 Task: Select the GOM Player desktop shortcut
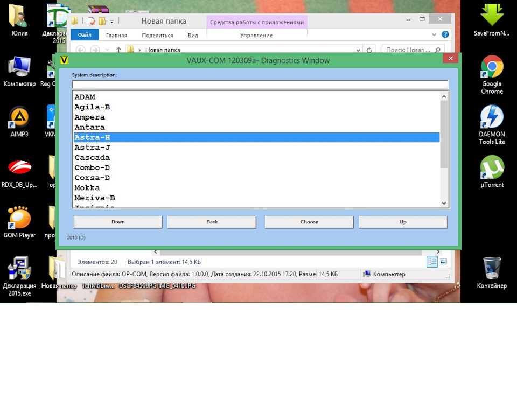[x=19, y=222]
